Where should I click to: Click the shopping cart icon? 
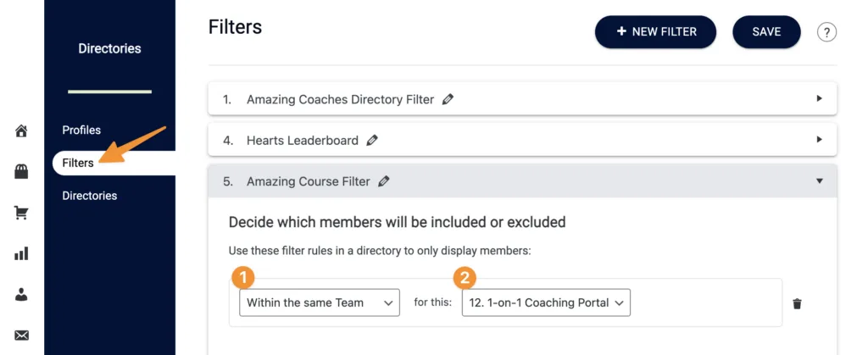pos(22,213)
